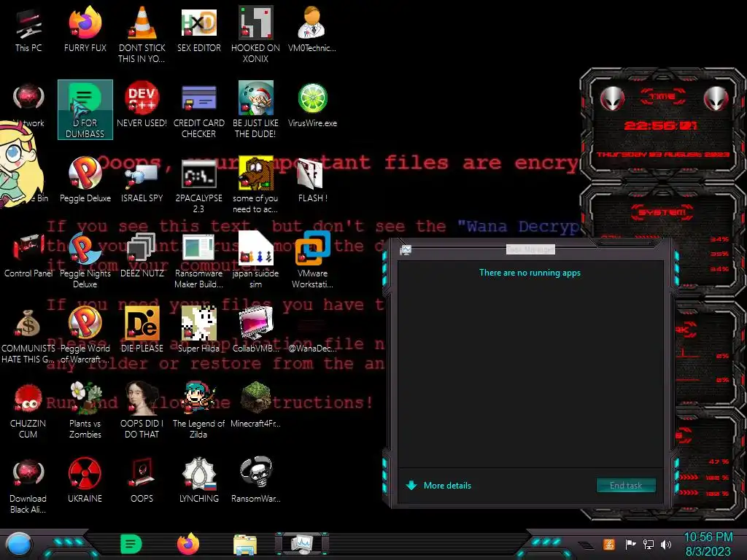Launch the Plants vs Zombies shortcut
Screen dimensions: 747x560
(x=85, y=410)
